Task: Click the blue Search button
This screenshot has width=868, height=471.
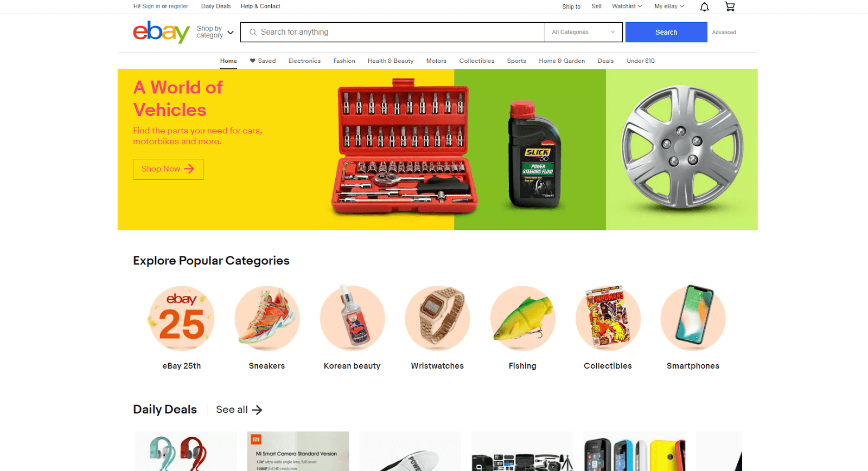Action: click(x=666, y=32)
